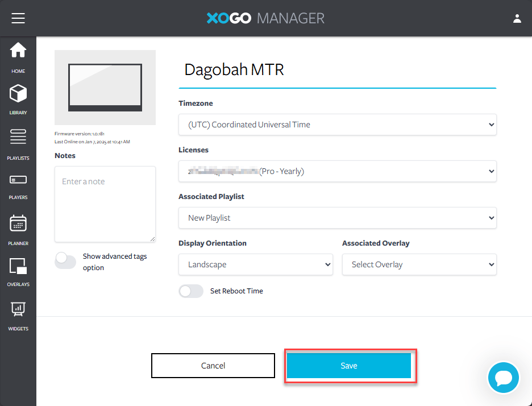
Task: Enable Show advanced tags option
Action: (65, 261)
